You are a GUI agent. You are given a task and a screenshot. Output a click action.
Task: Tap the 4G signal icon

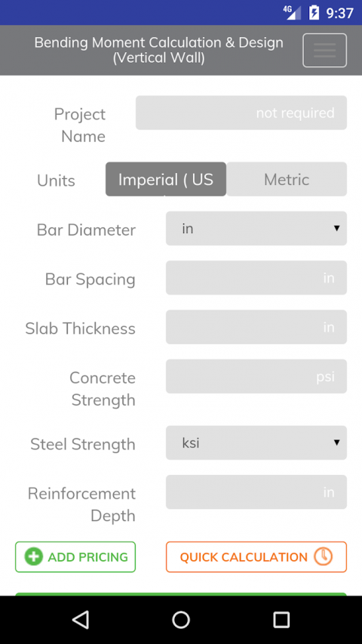point(292,13)
